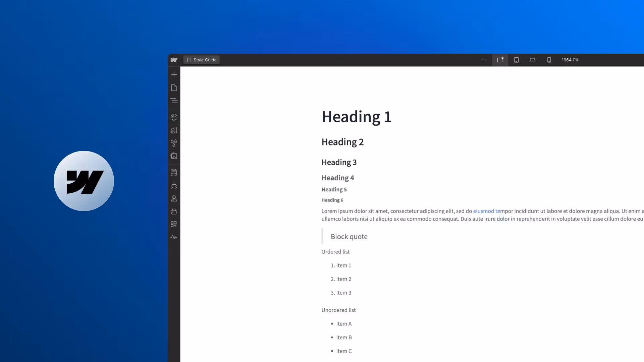This screenshot has width=644, height=362.
Task: Open the Assets image panel
Action: pos(174,156)
